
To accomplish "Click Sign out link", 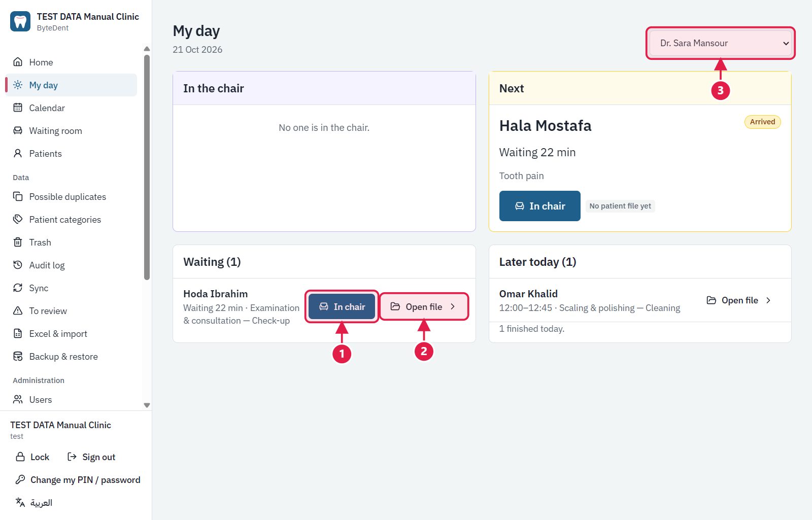I will point(92,457).
